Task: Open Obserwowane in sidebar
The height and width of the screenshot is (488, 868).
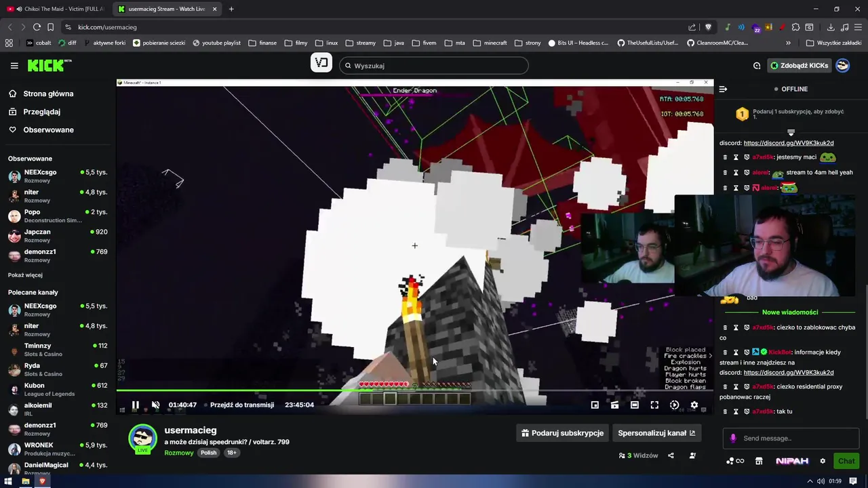Action: pyautogui.click(x=41, y=130)
